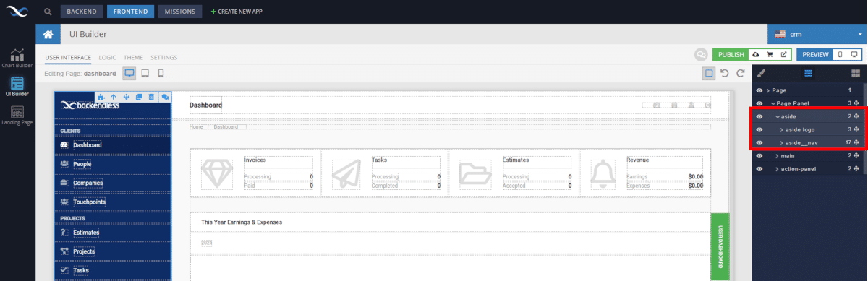This screenshot has width=868, height=281.
Task: Open the LOGIC tab
Action: tap(107, 57)
